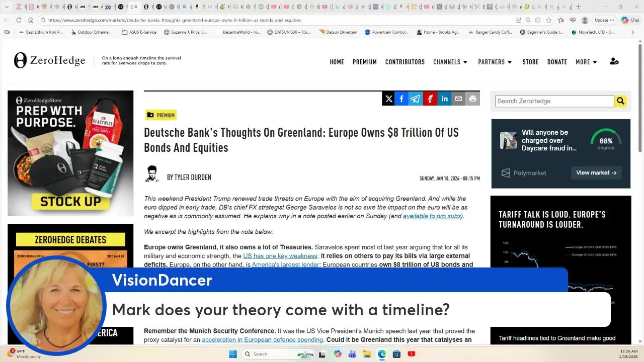Click the weather widget showing 84°F
The height and width of the screenshot is (362, 644).
click(25, 353)
